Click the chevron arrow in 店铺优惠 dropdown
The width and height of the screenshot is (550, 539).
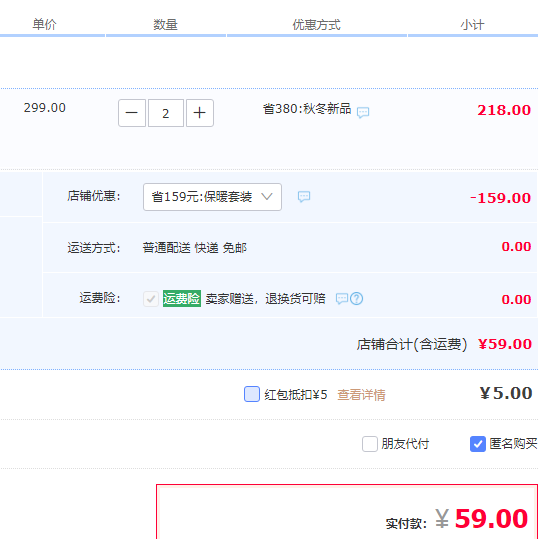click(267, 196)
